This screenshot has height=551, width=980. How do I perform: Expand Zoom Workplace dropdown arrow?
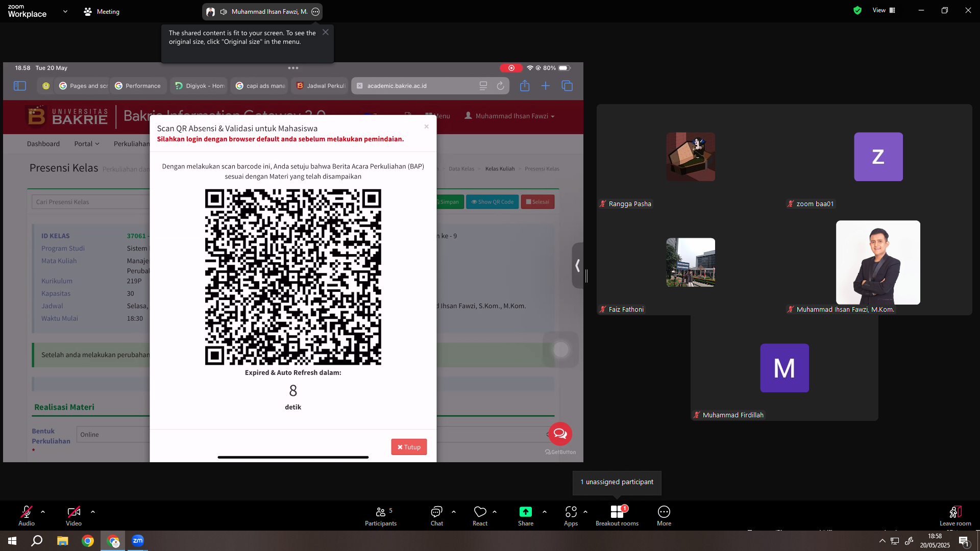tap(65, 11)
